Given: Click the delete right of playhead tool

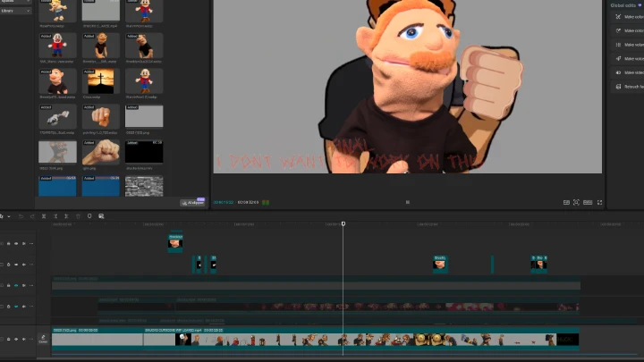Looking at the screenshot, I should pos(66,216).
